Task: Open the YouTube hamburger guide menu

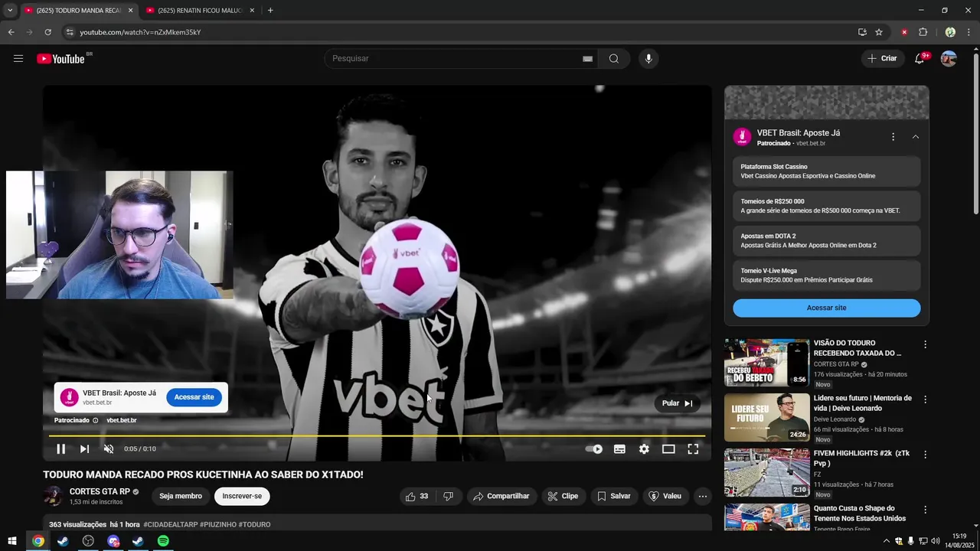Action: coord(18,59)
